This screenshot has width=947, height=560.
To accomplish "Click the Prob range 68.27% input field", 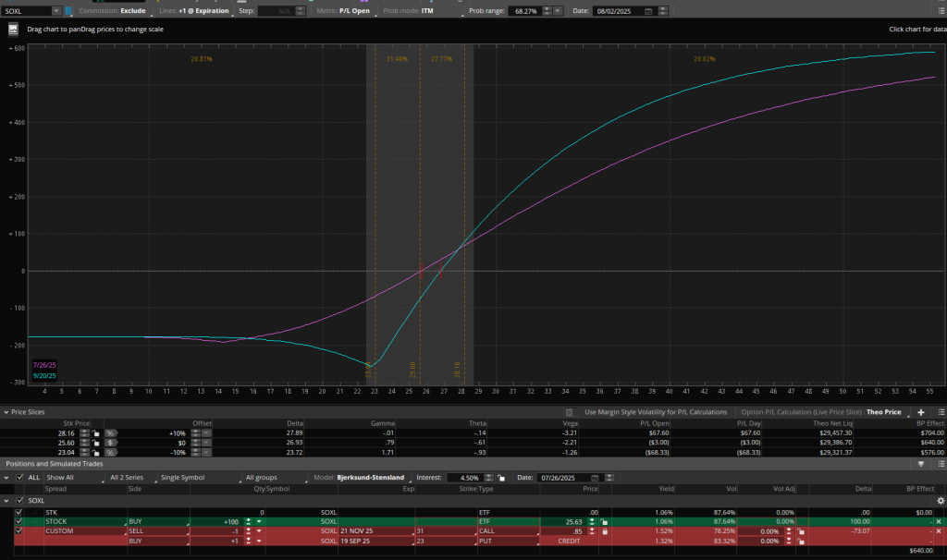I will (x=523, y=11).
